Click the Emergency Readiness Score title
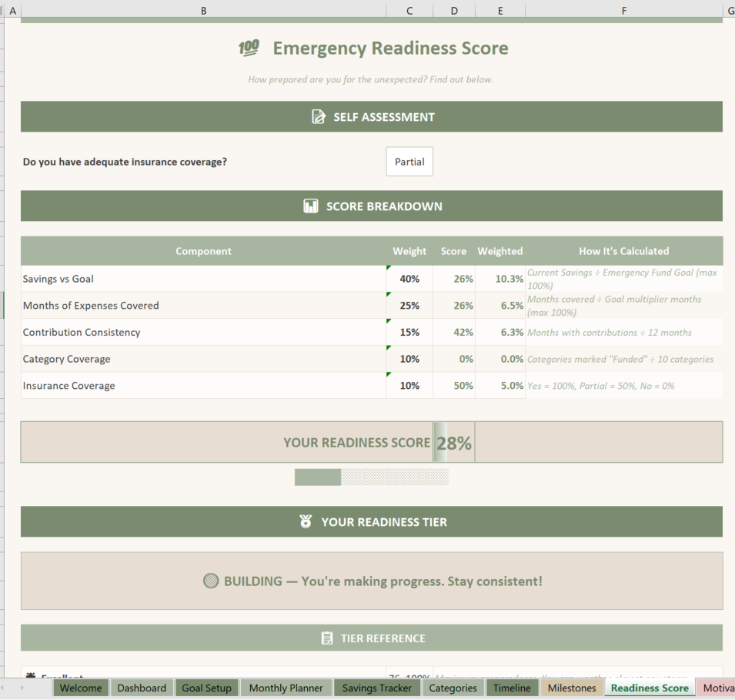 point(390,48)
